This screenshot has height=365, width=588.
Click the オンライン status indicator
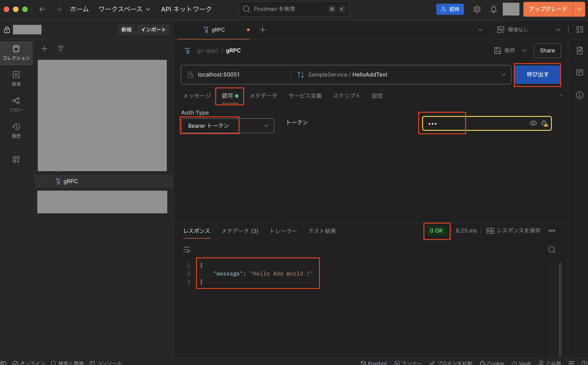(x=29, y=363)
